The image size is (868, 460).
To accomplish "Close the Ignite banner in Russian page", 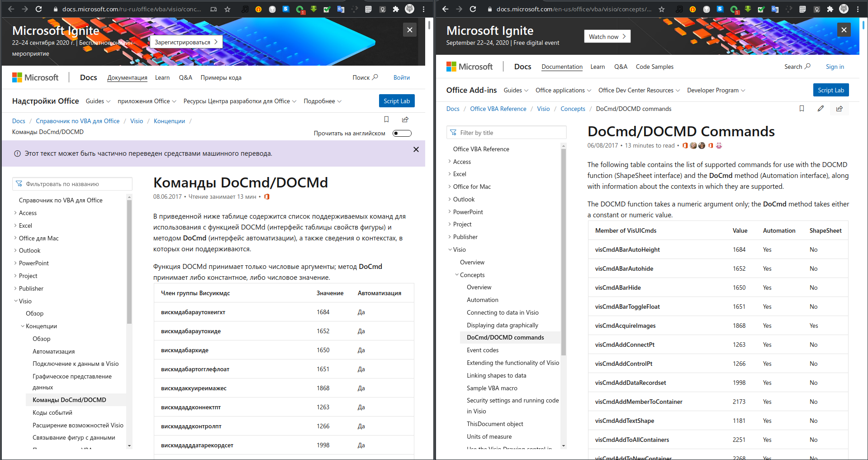I will [x=410, y=30].
